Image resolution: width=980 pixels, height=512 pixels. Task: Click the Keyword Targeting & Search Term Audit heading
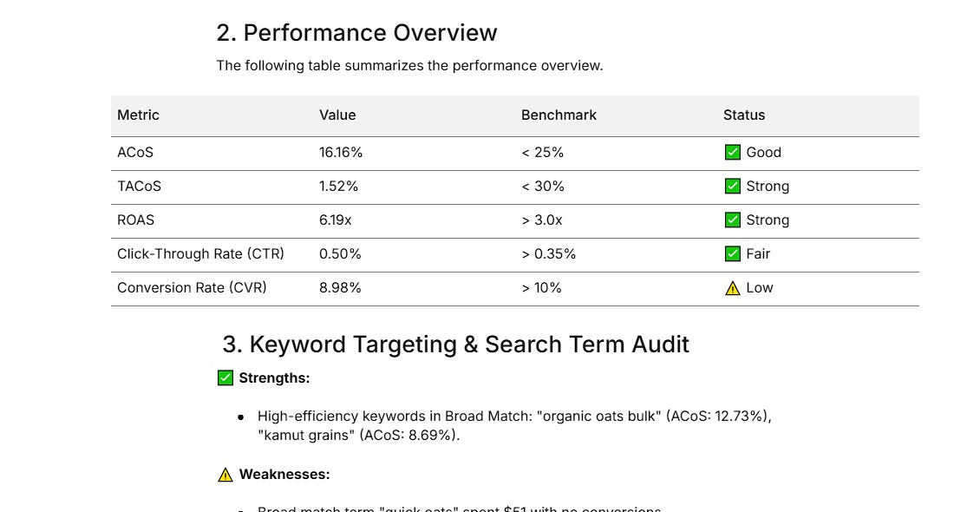click(x=455, y=345)
